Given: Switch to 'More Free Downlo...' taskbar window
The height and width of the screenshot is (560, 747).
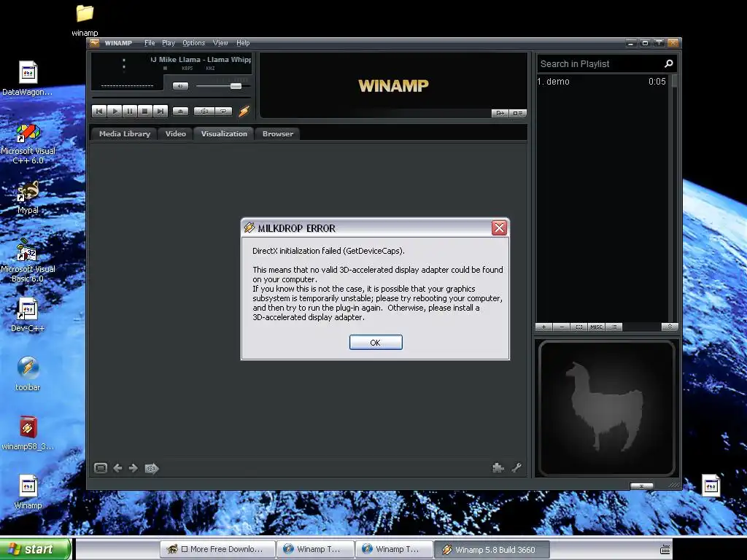Looking at the screenshot, I should click(x=217, y=549).
